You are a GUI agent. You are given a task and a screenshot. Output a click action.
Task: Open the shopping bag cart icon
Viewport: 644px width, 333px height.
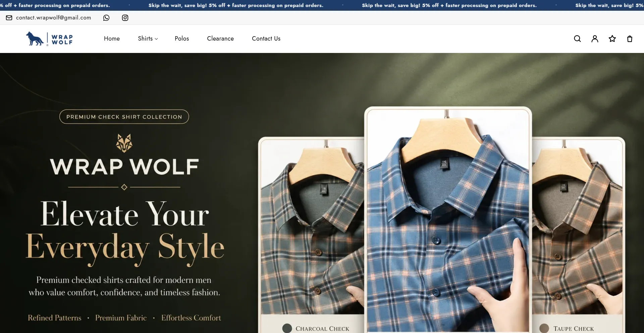click(630, 39)
